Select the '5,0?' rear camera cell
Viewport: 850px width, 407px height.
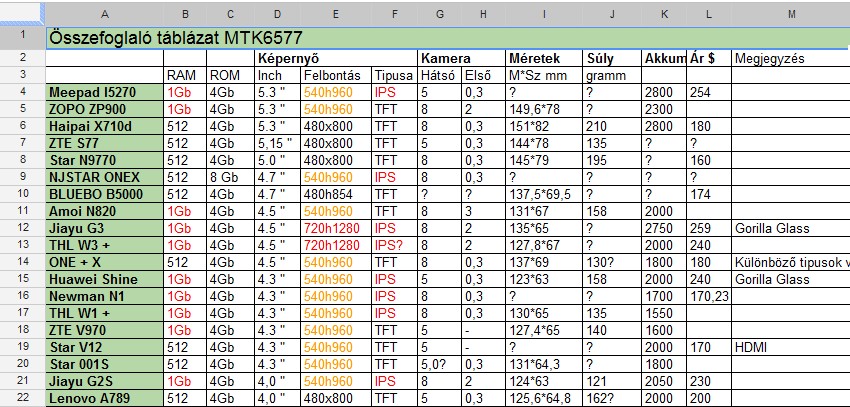coord(440,364)
